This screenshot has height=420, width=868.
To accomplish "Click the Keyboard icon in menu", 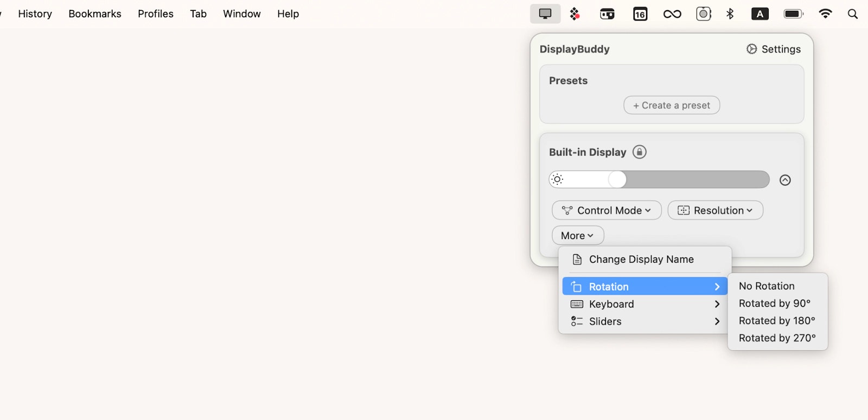I will [x=577, y=304].
